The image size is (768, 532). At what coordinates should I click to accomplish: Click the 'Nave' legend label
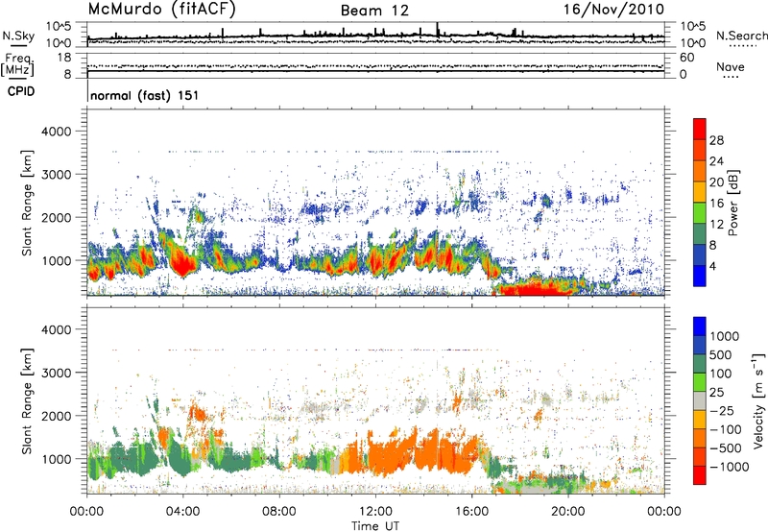coord(730,66)
